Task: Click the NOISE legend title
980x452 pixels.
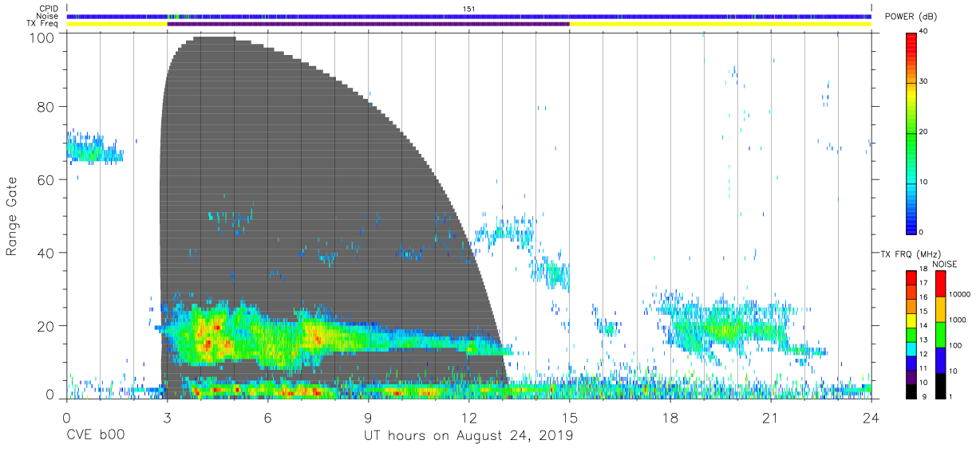Action: [945, 263]
